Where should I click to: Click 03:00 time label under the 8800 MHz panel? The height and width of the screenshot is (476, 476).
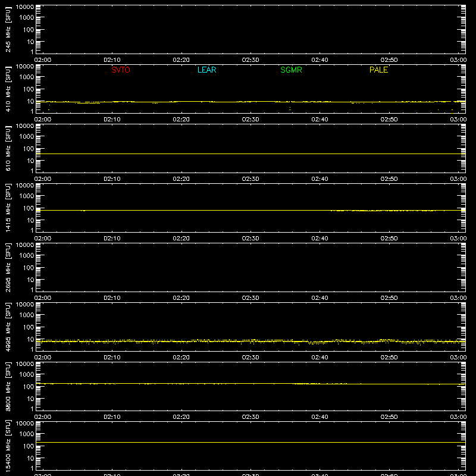coord(458,417)
